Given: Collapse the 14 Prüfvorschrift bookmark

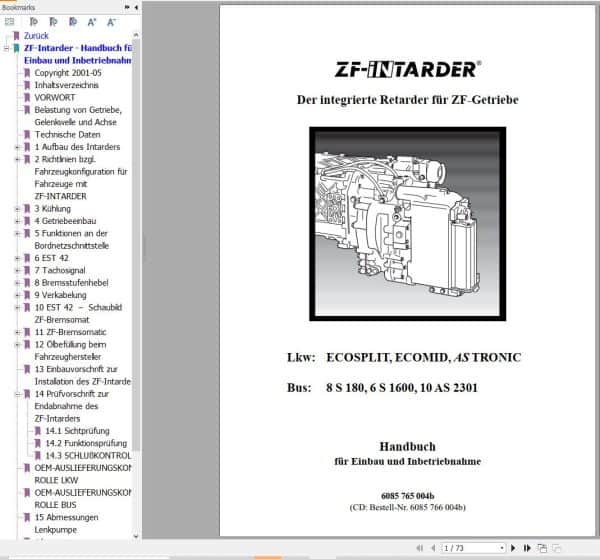Looking at the screenshot, I should 17,394.
